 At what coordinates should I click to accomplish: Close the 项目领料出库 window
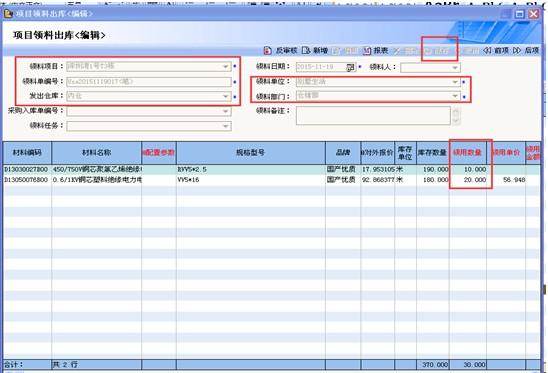533,14
